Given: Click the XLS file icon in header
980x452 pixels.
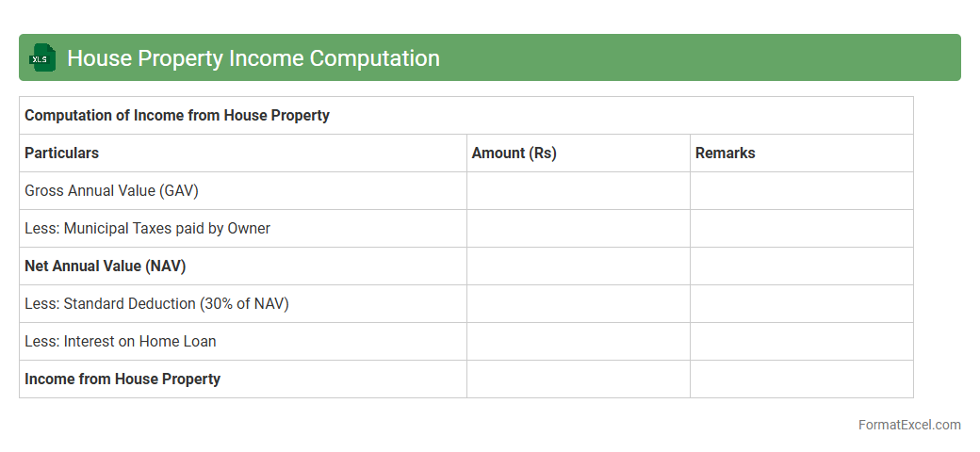Looking at the screenshot, I should click(42, 58).
